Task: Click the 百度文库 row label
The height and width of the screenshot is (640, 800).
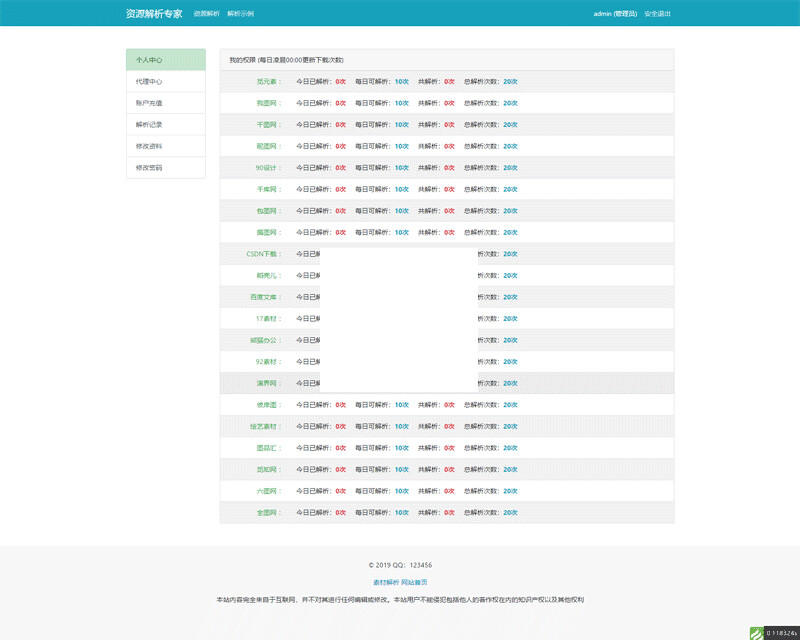Action: coord(263,297)
